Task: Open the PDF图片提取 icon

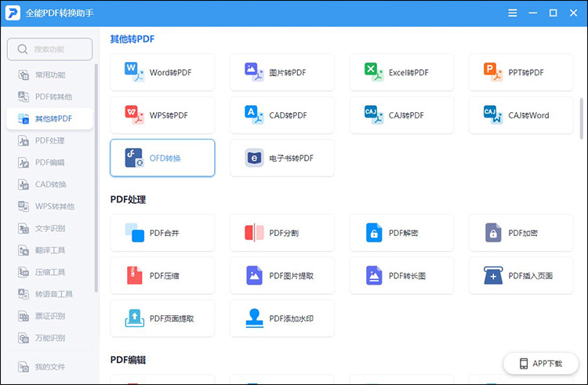Action: pyautogui.click(x=254, y=275)
